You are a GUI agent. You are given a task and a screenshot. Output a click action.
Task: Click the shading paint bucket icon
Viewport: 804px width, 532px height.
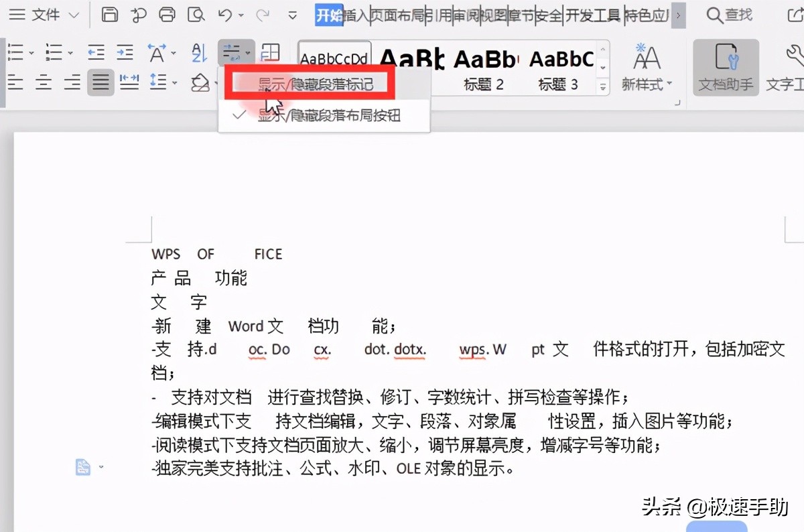200,82
